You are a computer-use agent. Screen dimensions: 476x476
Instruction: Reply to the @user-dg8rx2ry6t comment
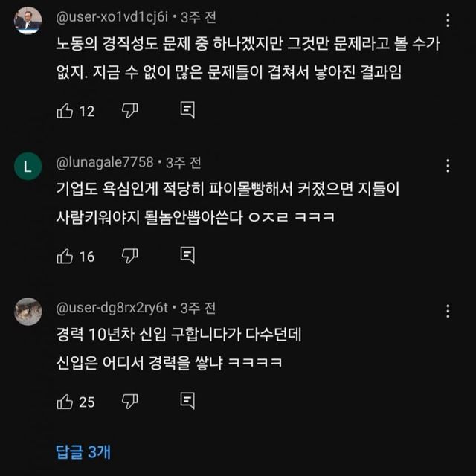pyautogui.click(x=187, y=401)
